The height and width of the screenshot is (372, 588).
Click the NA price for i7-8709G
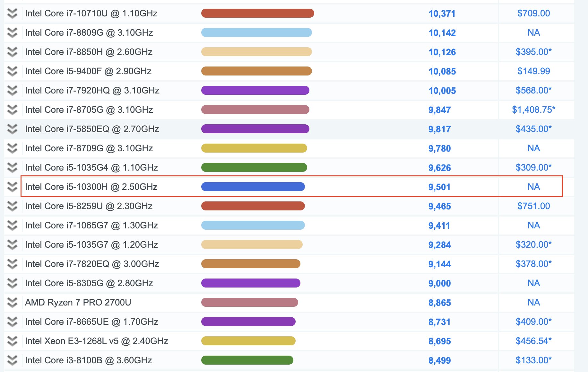[534, 148]
